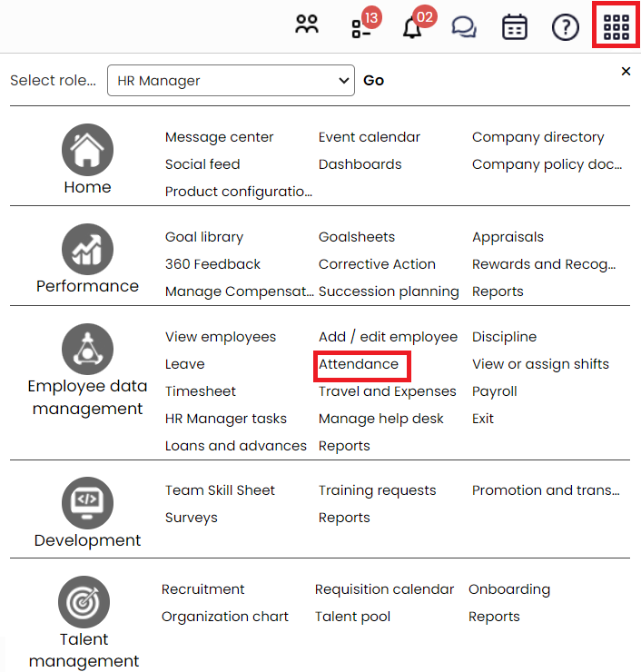Viewport: 641px width, 672px height.
Task: Click the help question mark icon
Action: coord(566,27)
